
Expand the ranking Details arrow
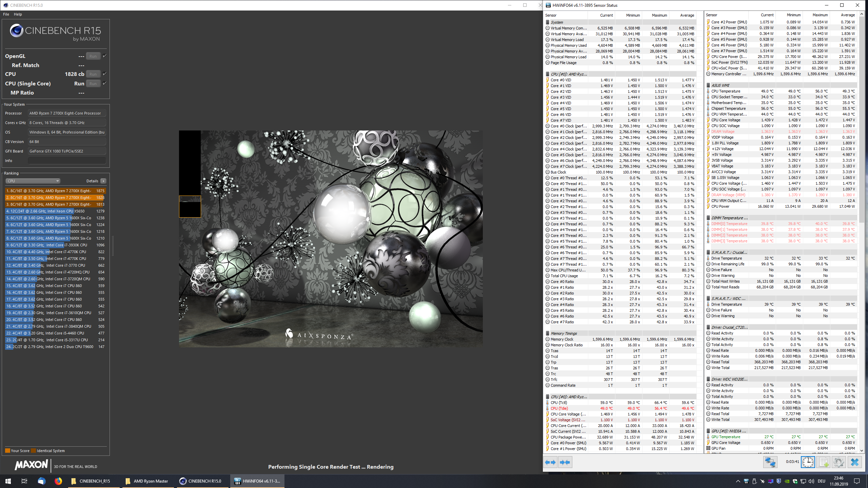[103, 181]
